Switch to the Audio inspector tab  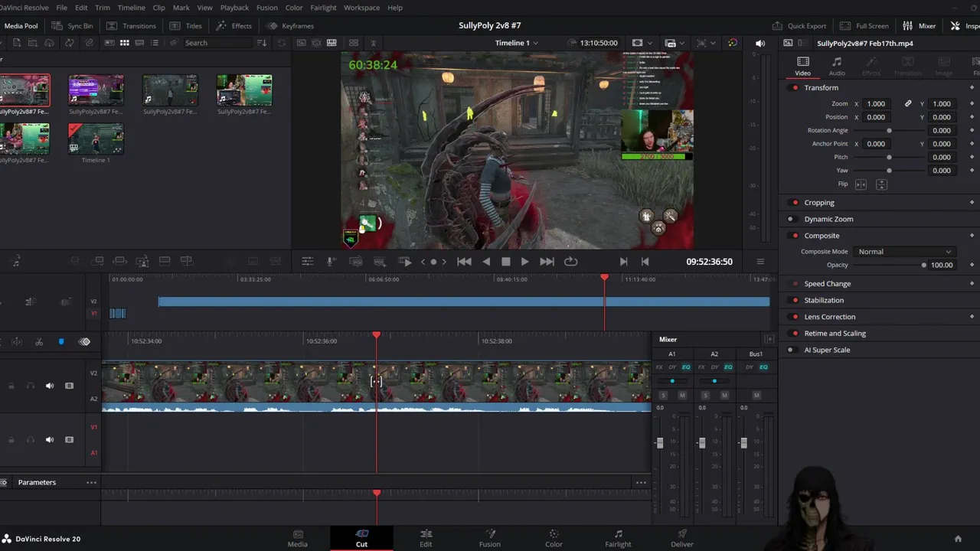837,66
